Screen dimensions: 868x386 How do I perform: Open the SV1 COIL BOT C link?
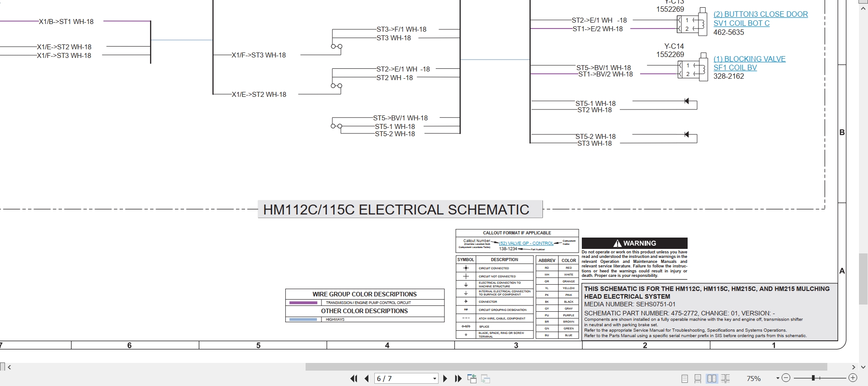[741, 23]
